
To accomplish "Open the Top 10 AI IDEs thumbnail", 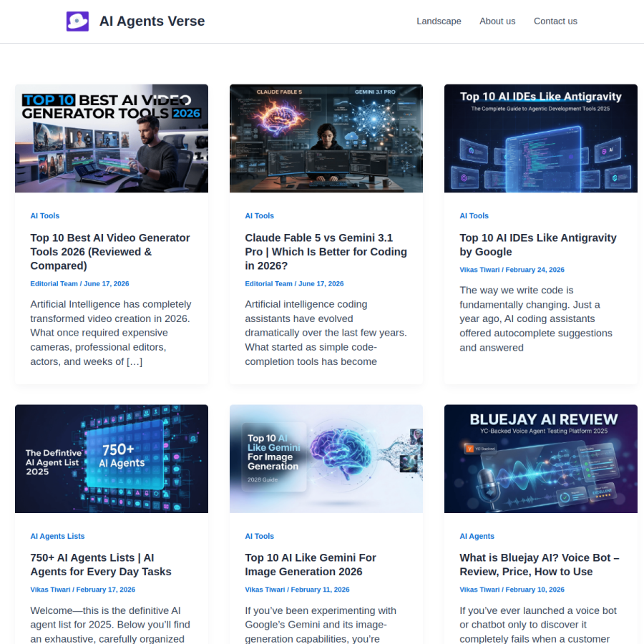I will click(x=541, y=138).
